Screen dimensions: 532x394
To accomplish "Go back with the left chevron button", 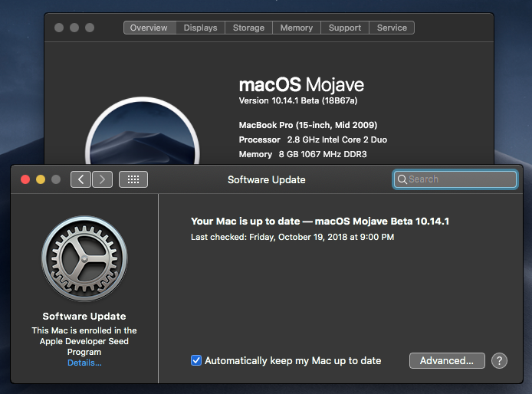I will [x=80, y=179].
